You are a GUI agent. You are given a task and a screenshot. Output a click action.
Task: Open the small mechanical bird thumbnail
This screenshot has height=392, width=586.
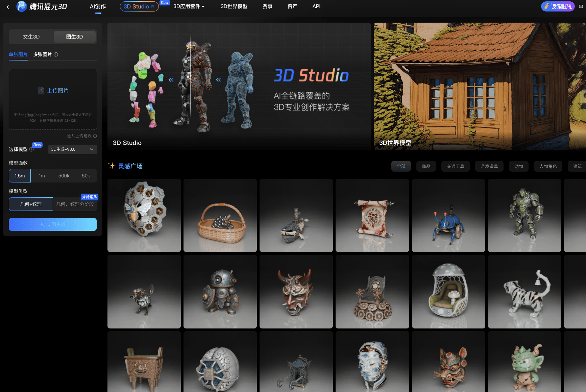(144, 292)
